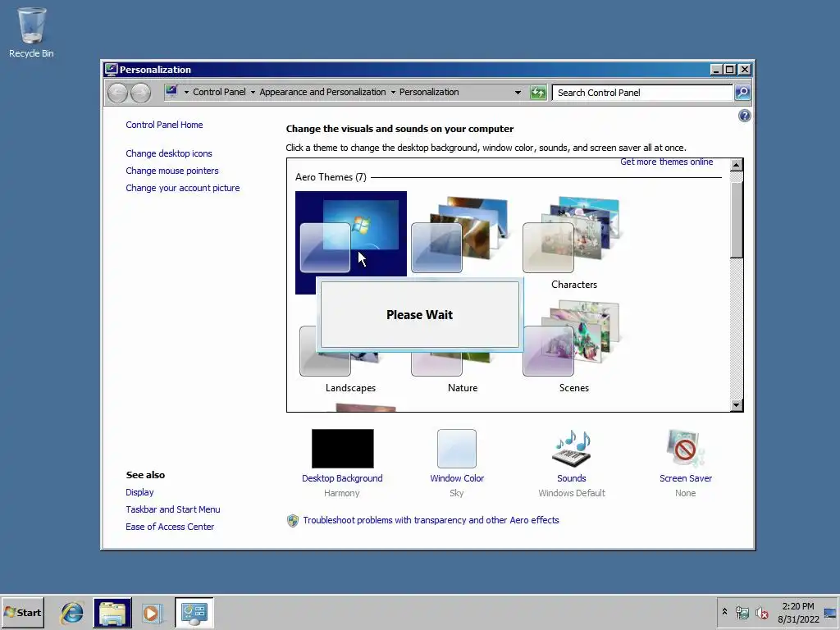Open Internet Explorer from the taskbar
The width and height of the screenshot is (840, 630).
click(x=72, y=612)
